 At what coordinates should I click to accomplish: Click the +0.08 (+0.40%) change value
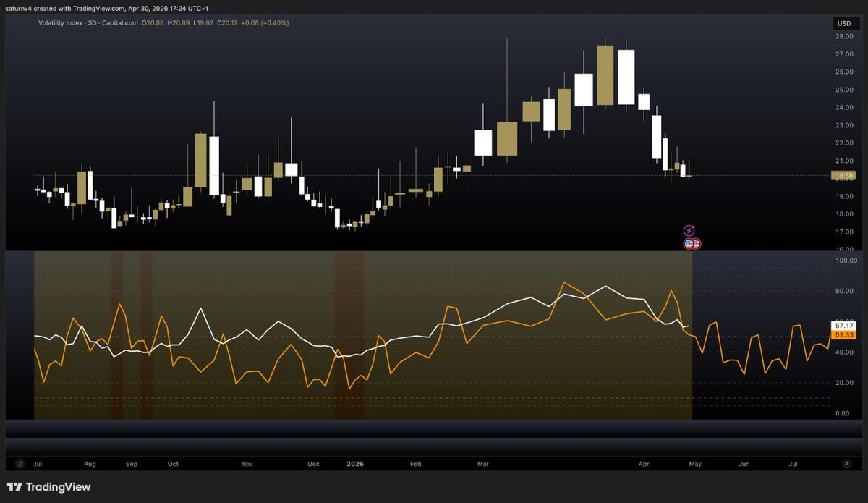pyautogui.click(x=265, y=23)
